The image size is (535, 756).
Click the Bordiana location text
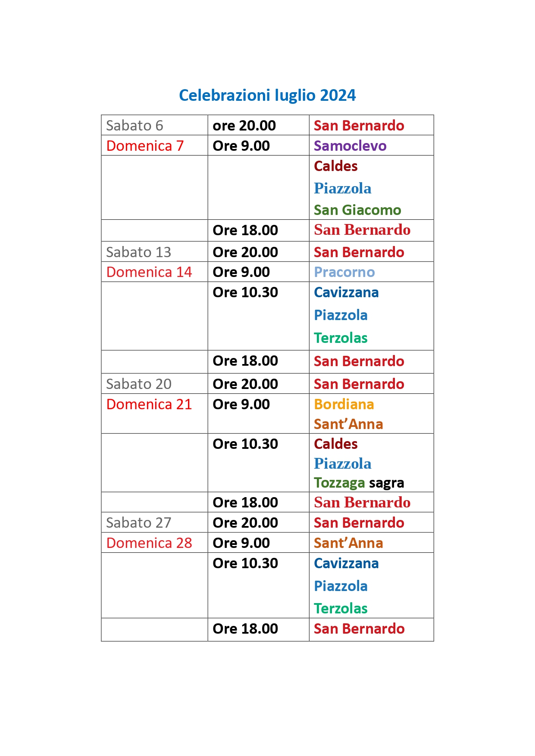coord(344,404)
